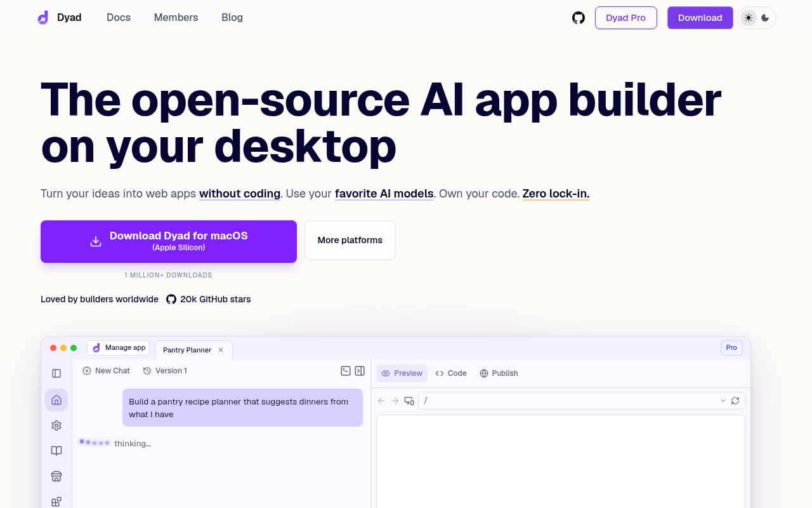This screenshot has height=508, width=812.
Task: Click the back arrow in the preview toolbar
Action: pyautogui.click(x=381, y=401)
